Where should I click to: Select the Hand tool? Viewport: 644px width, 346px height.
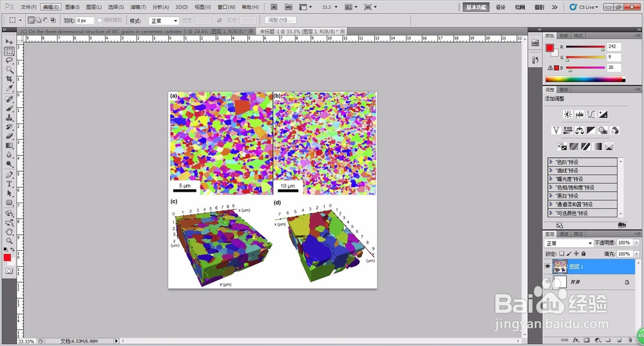pos(9,232)
